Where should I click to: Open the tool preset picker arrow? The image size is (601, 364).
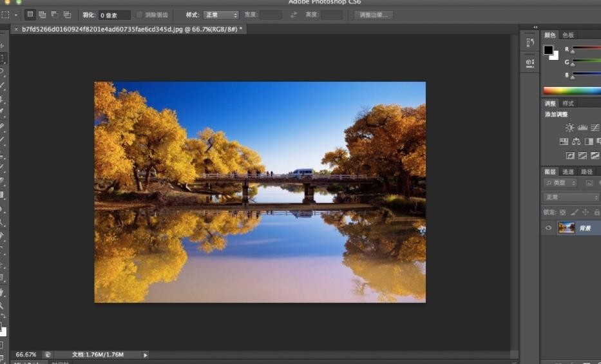pos(15,15)
